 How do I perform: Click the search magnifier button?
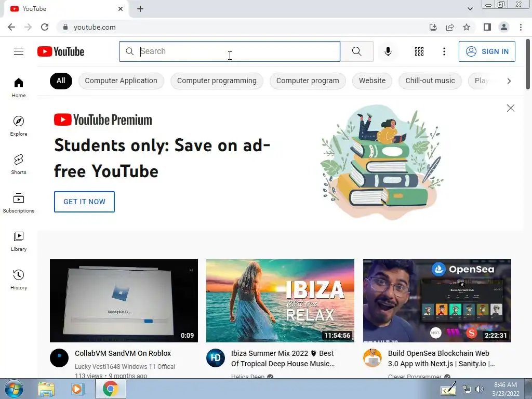[356, 51]
